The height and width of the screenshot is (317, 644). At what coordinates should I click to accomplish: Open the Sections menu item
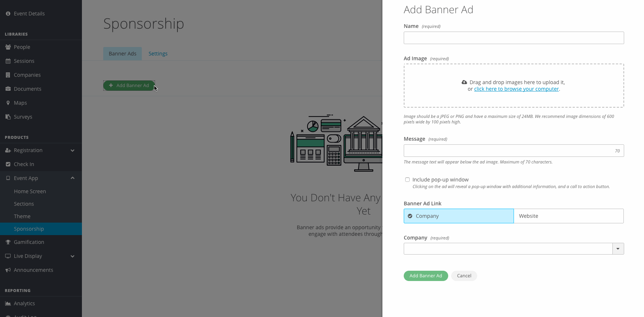pos(24,204)
